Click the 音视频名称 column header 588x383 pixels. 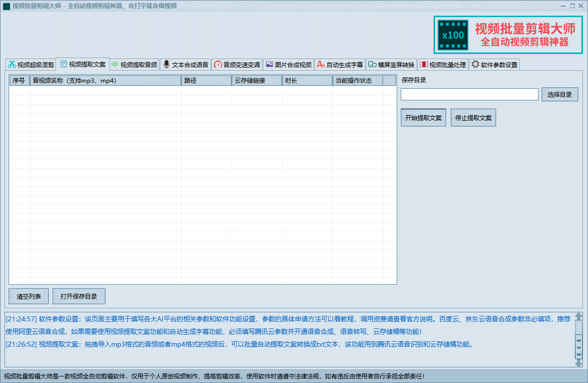(105, 81)
